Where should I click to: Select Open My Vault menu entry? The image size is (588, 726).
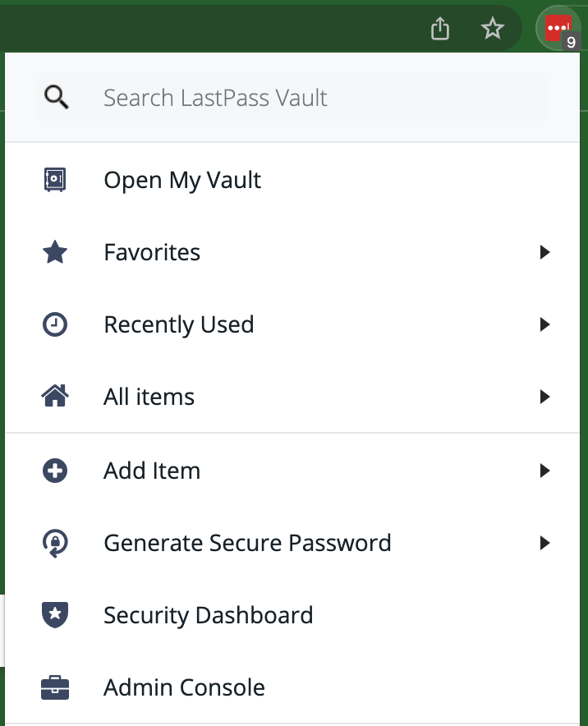coord(182,180)
